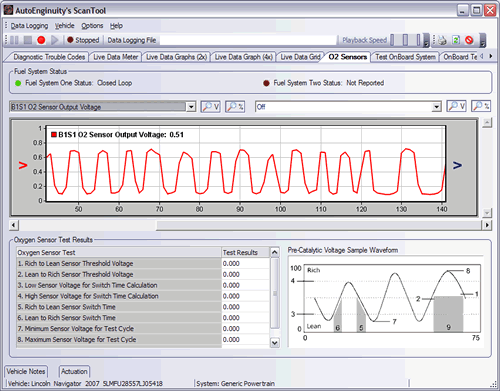
Task: Click the Fuel System One Status green indicator
Action: click(18, 83)
